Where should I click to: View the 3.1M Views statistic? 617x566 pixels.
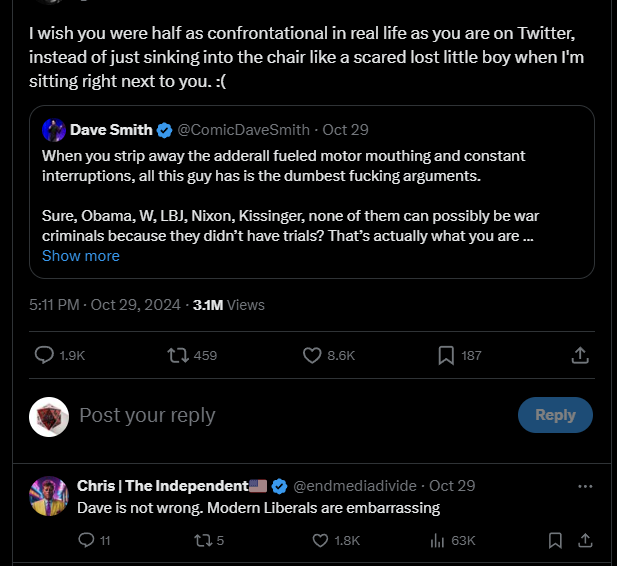click(229, 305)
